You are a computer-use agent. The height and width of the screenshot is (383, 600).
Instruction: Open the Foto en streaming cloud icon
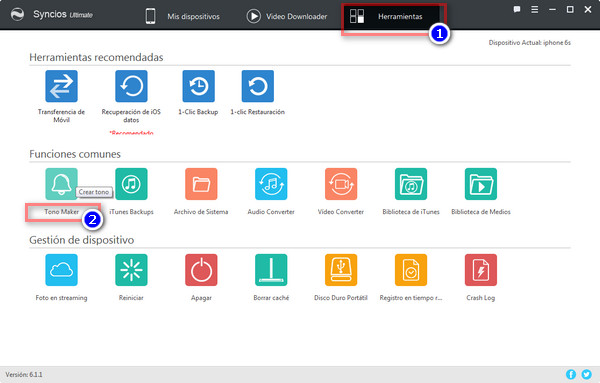tap(61, 270)
